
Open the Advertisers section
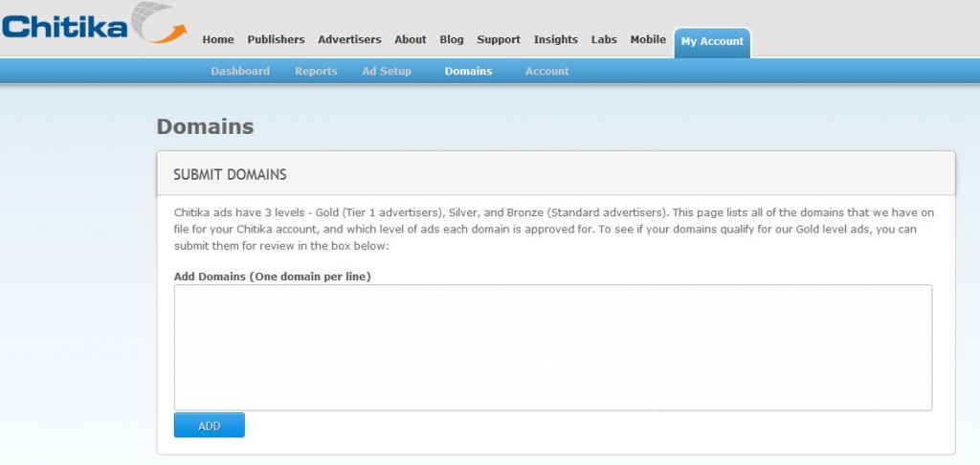click(349, 40)
